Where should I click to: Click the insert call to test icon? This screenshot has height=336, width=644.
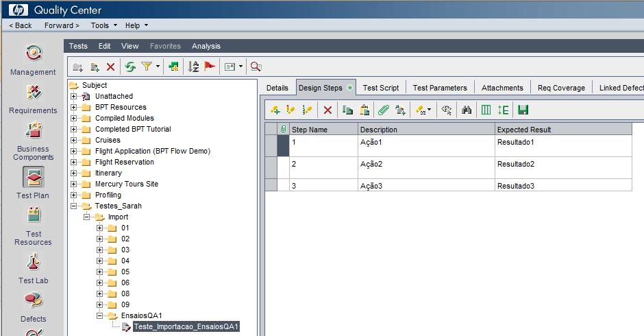[400, 110]
